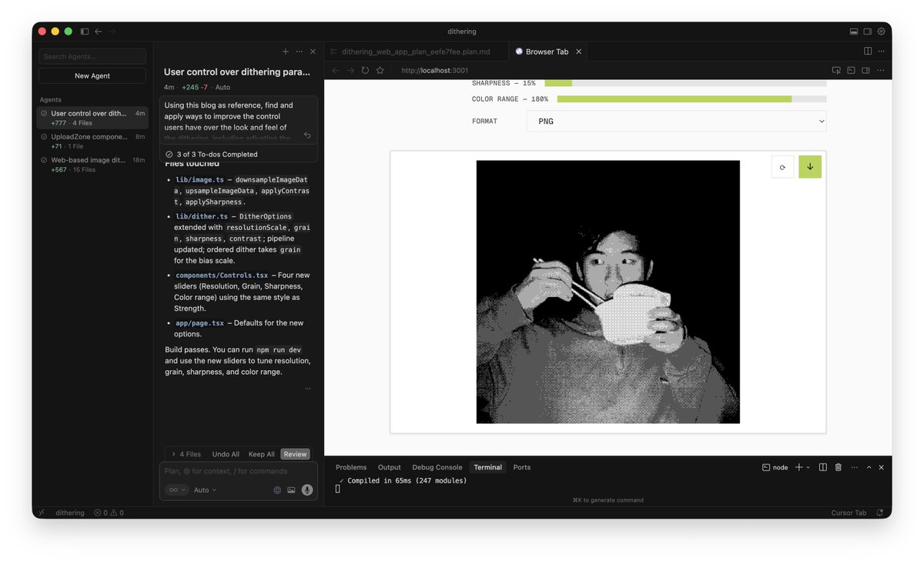Click the three dots below the chat response
The width and height of the screenshot is (924, 561).
click(308, 389)
